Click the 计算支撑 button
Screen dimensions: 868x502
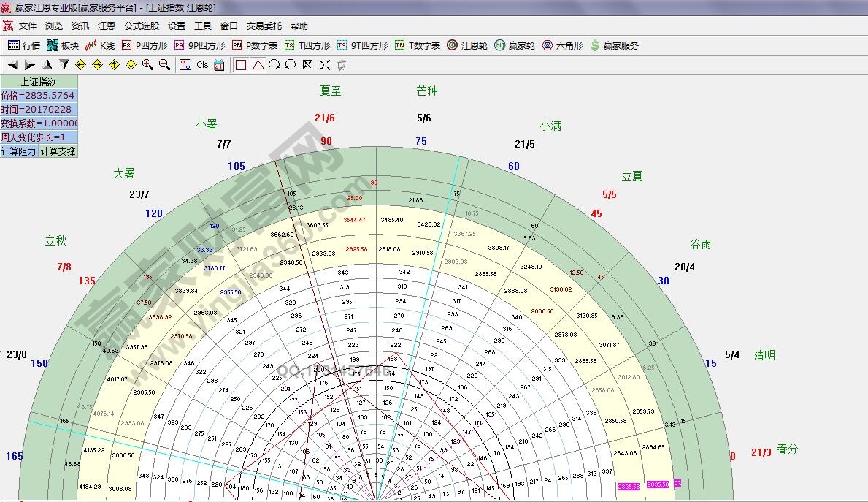(58, 151)
